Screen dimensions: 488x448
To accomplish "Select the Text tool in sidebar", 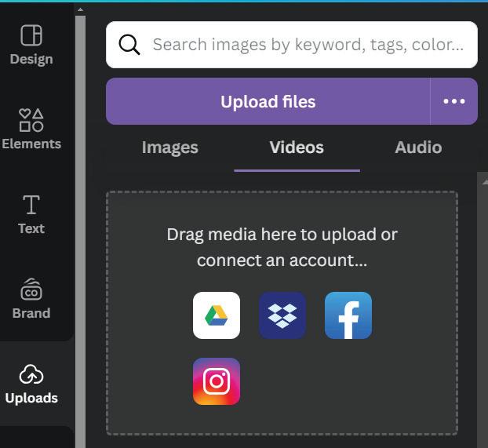I will tap(31, 214).
